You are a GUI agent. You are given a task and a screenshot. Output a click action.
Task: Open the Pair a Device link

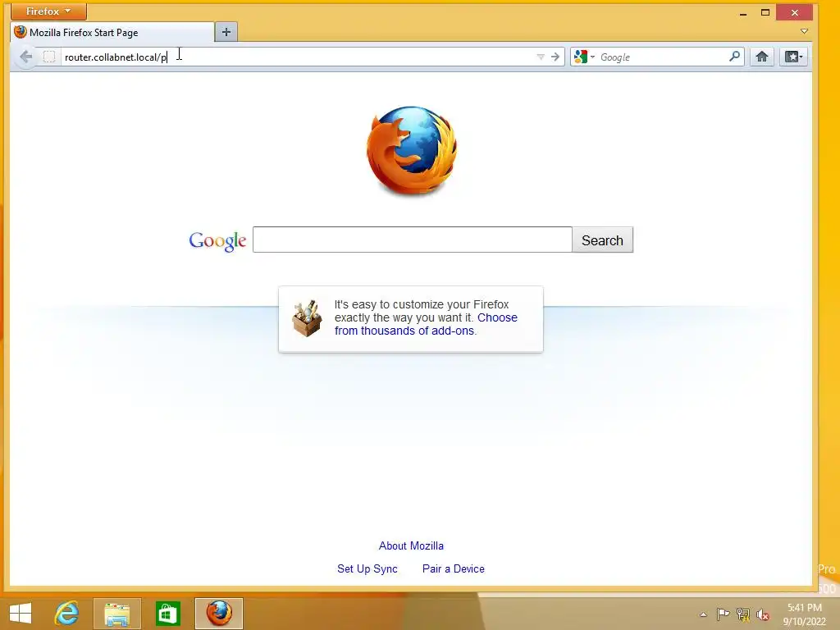[453, 568]
